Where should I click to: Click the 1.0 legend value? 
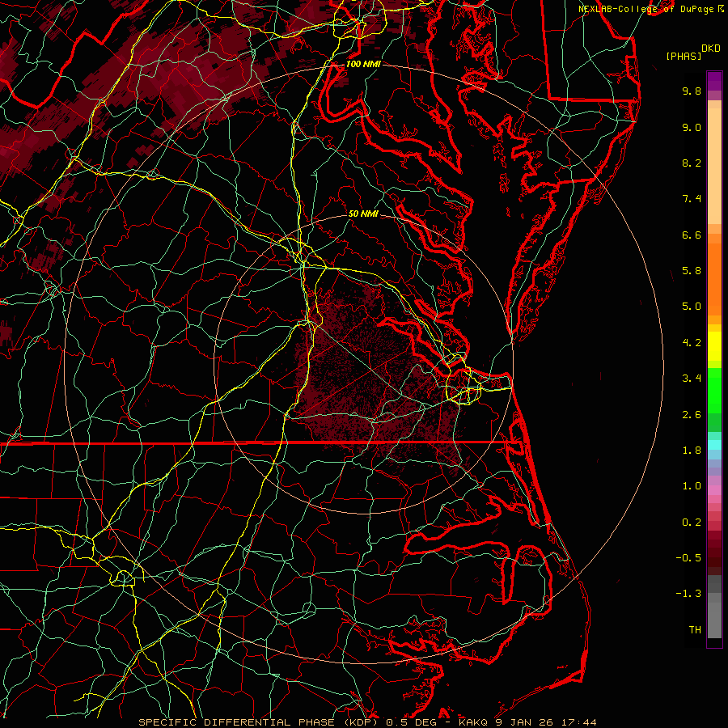[692, 486]
